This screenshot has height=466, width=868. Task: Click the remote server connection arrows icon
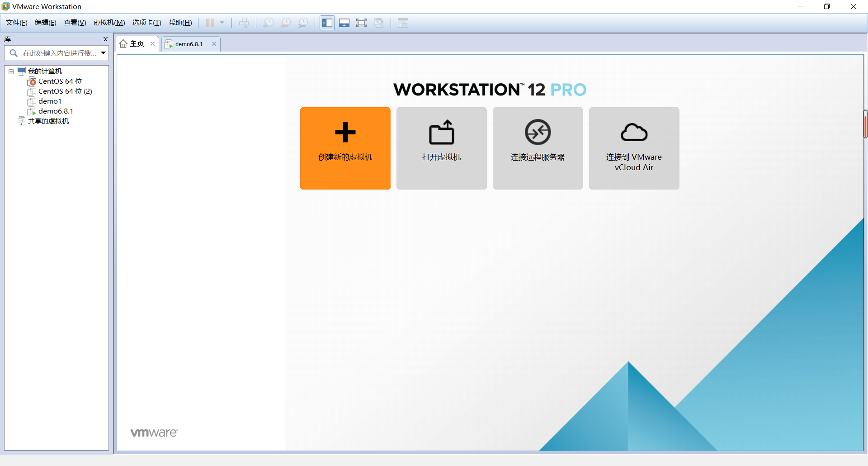tap(538, 132)
